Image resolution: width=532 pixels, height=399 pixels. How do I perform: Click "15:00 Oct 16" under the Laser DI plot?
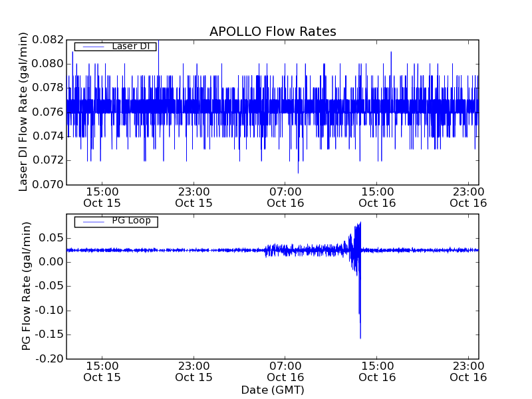(x=377, y=198)
